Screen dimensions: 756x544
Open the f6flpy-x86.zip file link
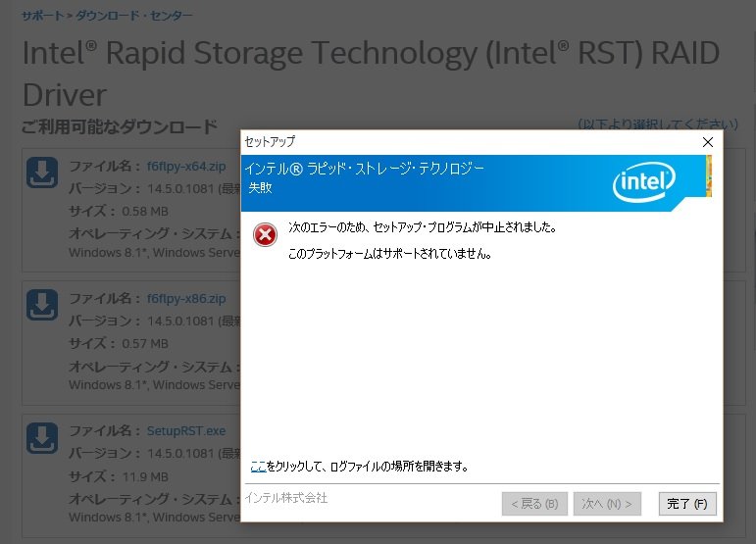tap(186, 298)
